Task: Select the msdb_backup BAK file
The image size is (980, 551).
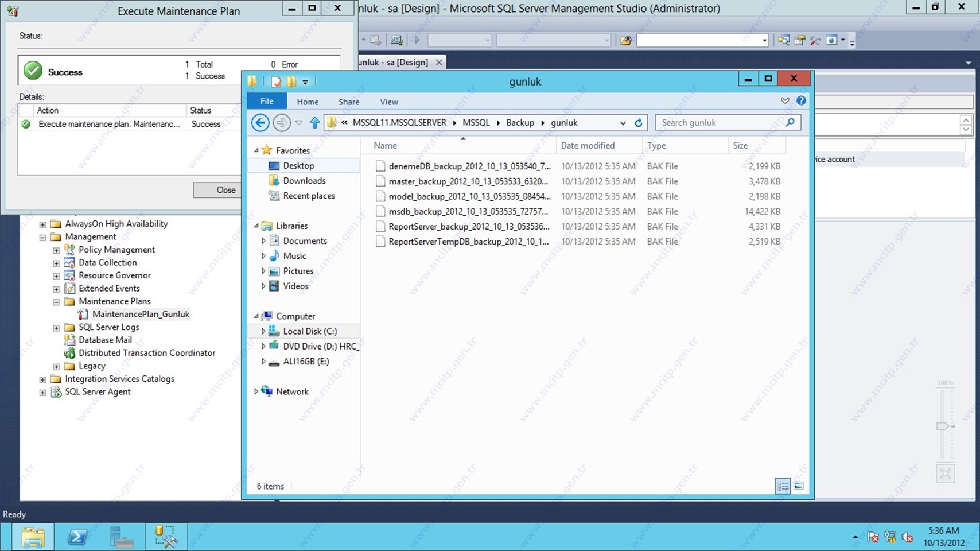Action: pos(468,211)
